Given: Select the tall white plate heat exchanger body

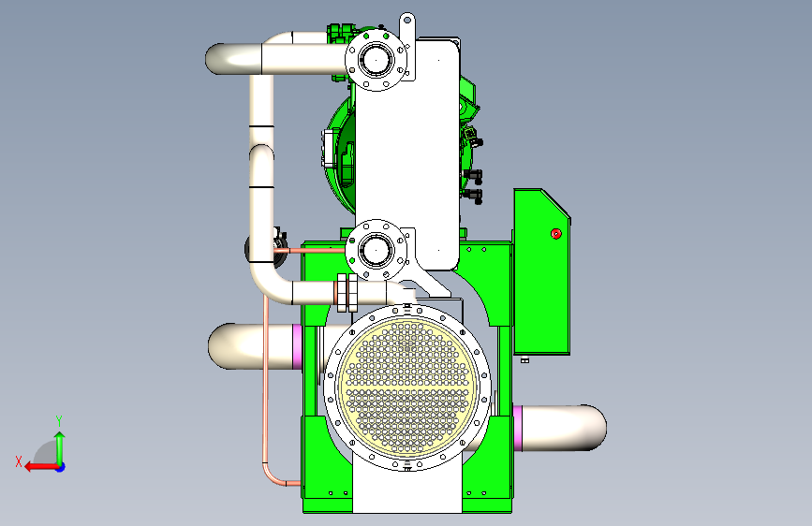Looking at the screenshot, I should pos(407,153).
